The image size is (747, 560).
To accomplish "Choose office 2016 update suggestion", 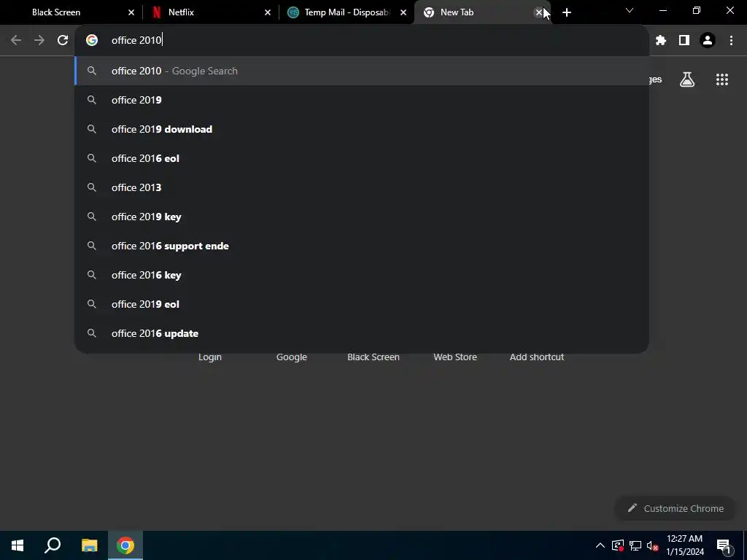I will coord(362,333).
